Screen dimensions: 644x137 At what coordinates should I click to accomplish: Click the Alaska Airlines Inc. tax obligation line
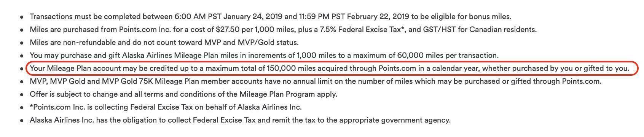pyautogui.click(x=240, y=120)
